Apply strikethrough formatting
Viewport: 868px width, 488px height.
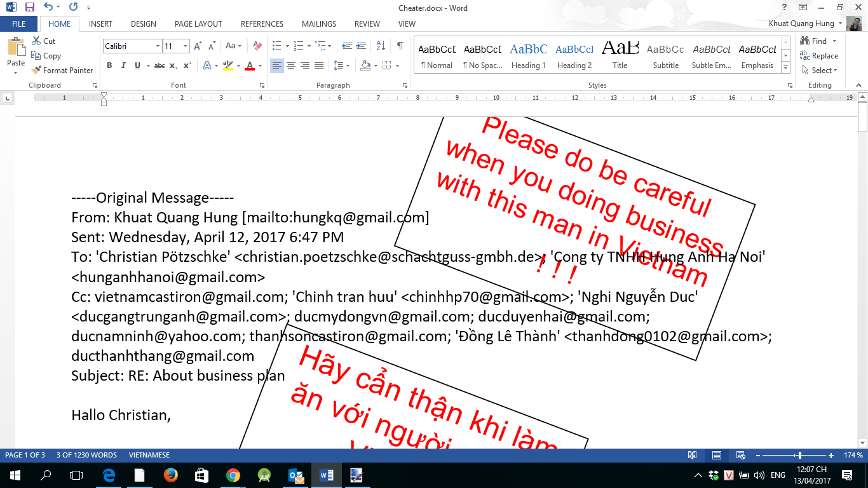(159, 65)
